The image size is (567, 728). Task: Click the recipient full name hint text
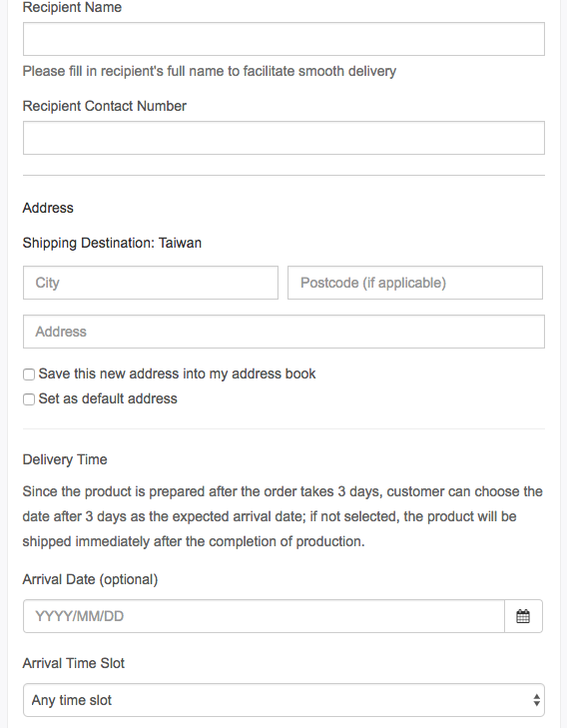click(210, 71)
